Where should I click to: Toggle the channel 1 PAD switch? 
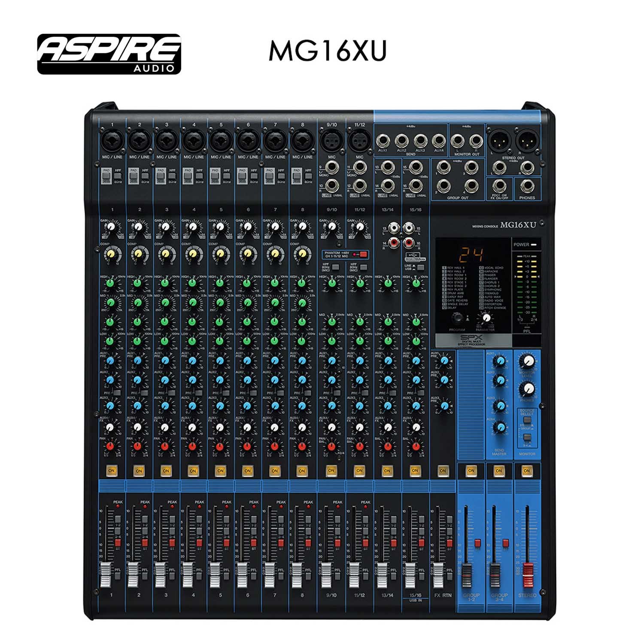pos(105,176)
